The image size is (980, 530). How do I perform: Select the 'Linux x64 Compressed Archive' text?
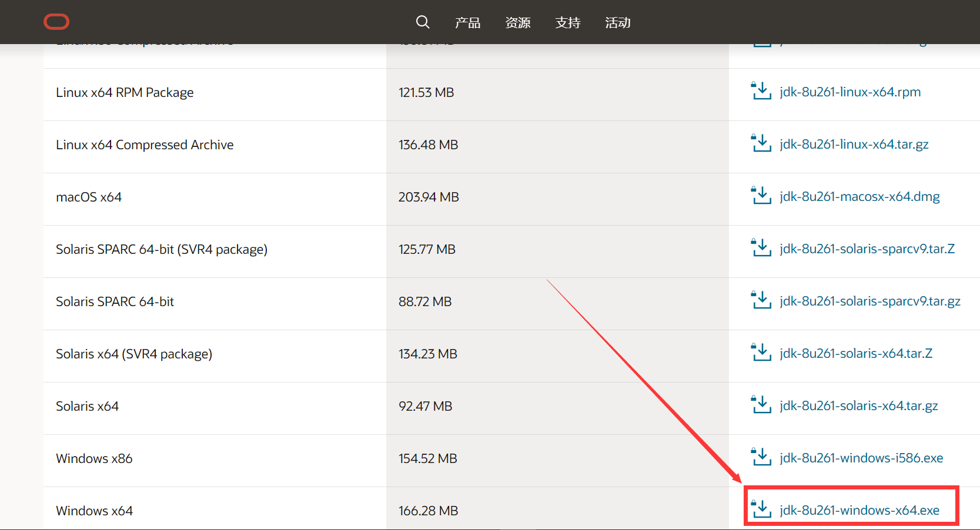tap(145, 145)
